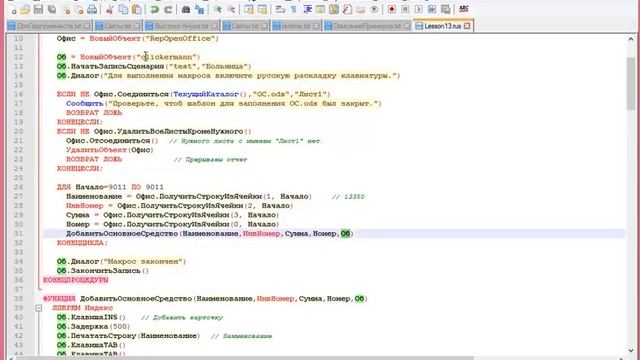Open the first tab ДляПрограммиста.txt
Screen dimensions: 640x360
(x=49, y=26)
